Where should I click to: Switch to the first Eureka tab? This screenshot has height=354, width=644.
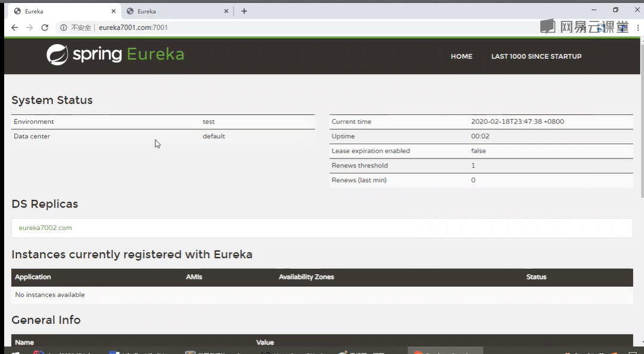coord(64,11)
